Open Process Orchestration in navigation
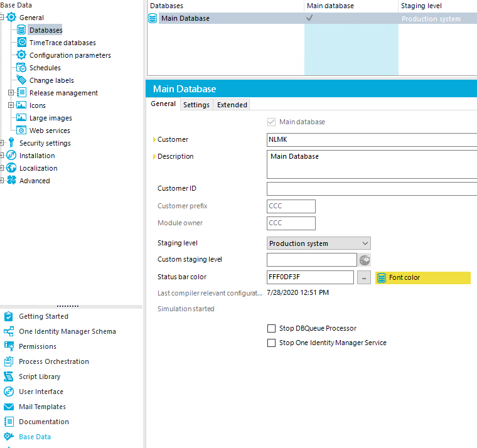477x448 pixels. pos(53,361)
